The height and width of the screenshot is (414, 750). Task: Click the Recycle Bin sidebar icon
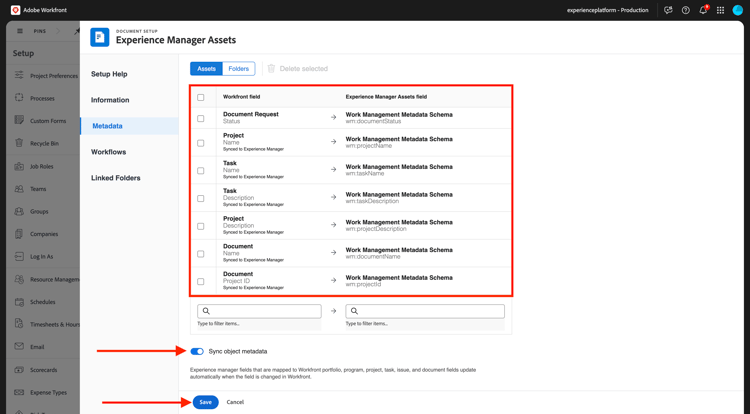pos(19,143)
